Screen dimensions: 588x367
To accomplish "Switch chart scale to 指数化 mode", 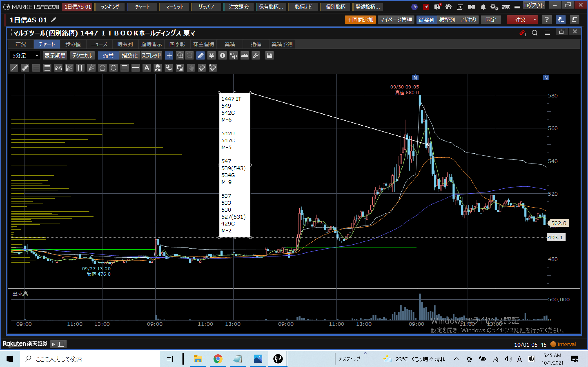I will coord(129,56).
